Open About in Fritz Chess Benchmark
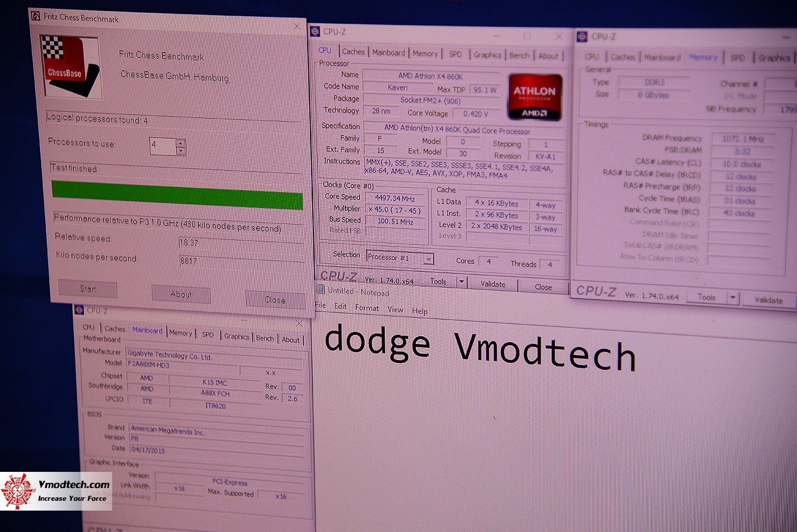797x532 pixels. 181,294
